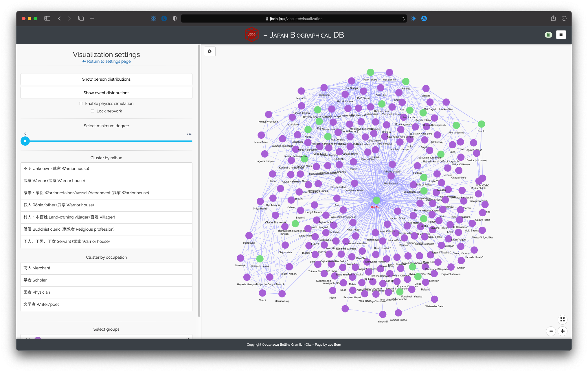Open a new tab with plus icon

click(x=92, y=18)
